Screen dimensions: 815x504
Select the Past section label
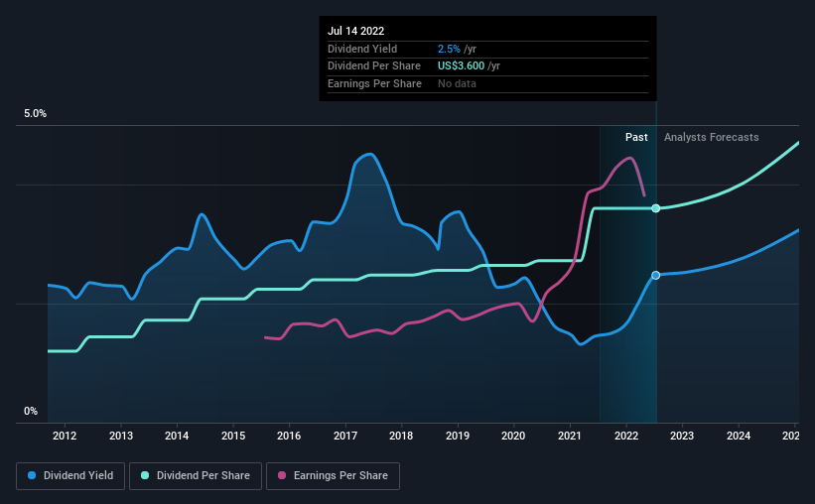pos(636,137)
